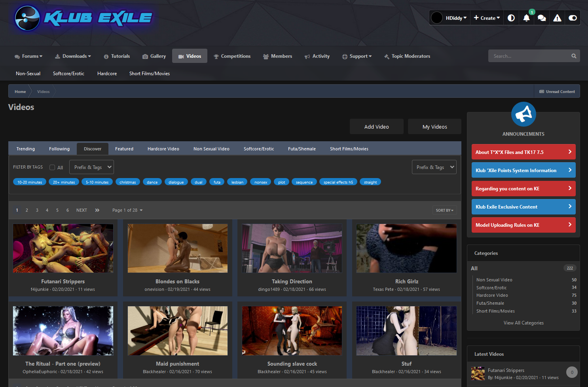Open the Regarding you content on KE announcement
This screenshot has height=387, width=588.
pos(524,188)
